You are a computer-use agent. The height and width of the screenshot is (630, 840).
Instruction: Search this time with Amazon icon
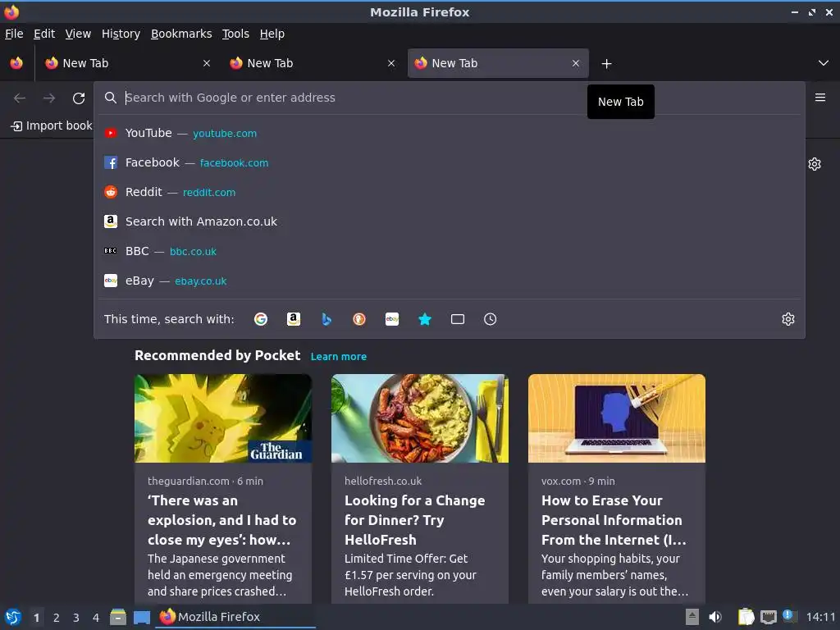(x=294, y=319)
